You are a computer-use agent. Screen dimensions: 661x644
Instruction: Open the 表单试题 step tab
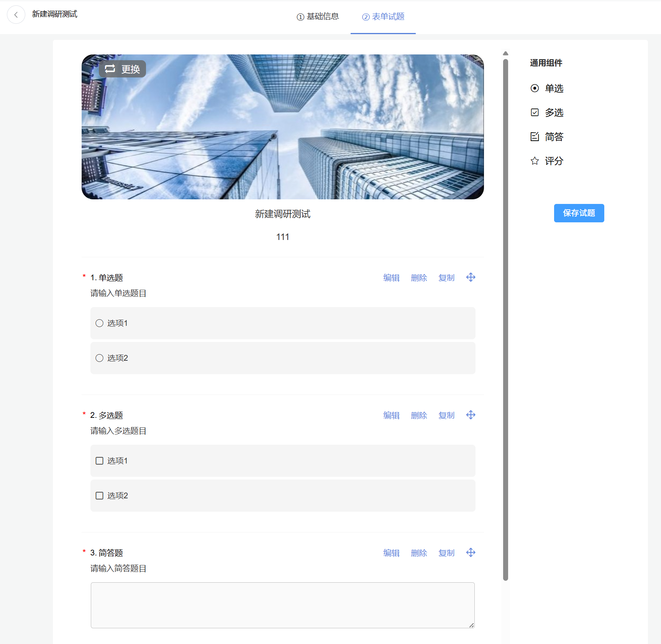tap(383, 16)
